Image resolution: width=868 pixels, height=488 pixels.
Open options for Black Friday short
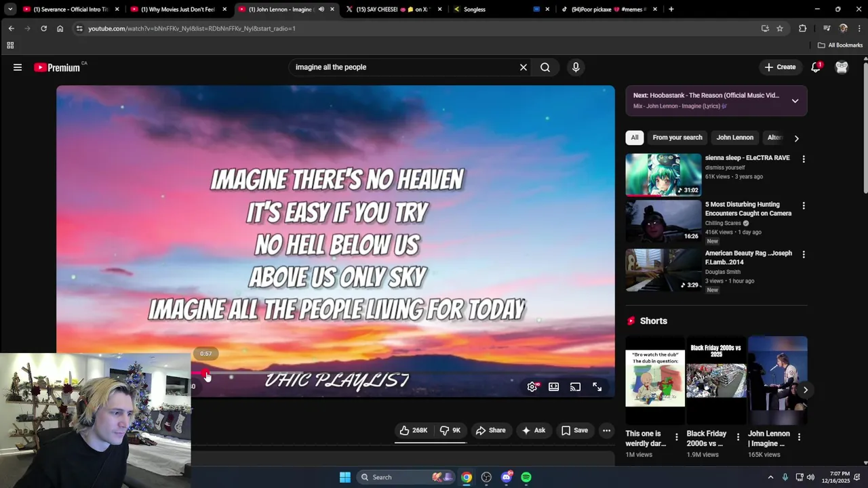tap(738, 437)
